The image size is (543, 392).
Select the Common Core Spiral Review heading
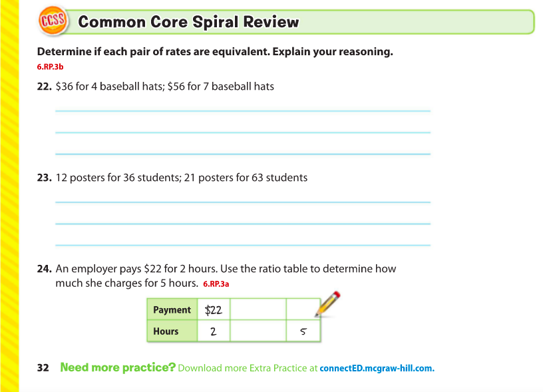point(188,22)
